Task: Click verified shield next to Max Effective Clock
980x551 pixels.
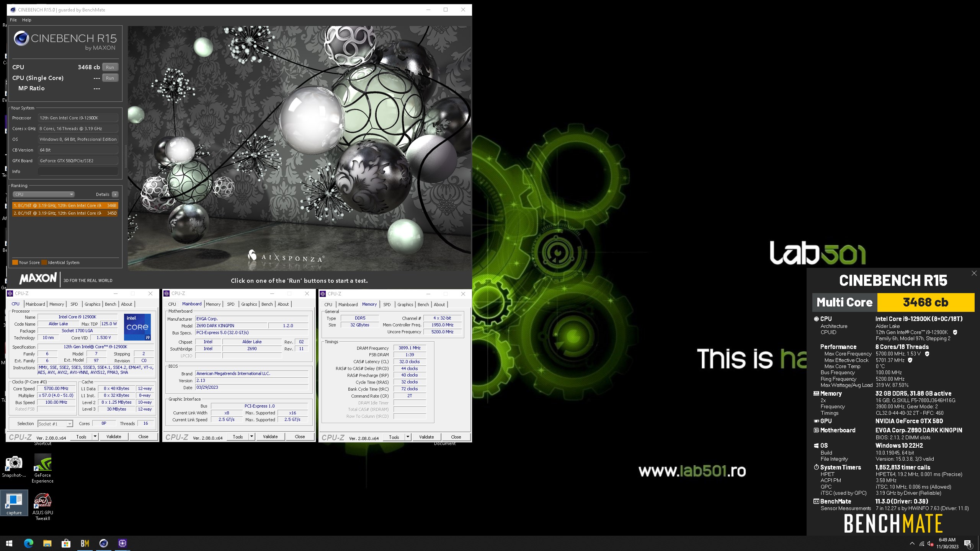Action: (910, 360)
